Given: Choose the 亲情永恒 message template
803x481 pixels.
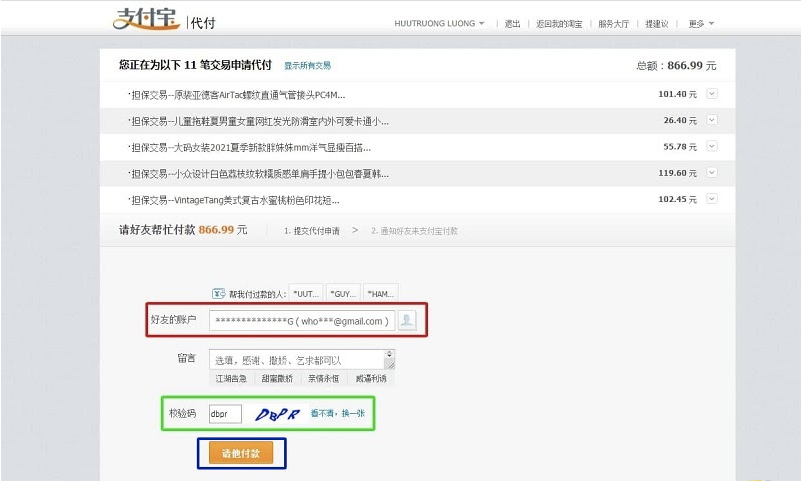Looking at the screenshot, I should coord(323,379).
